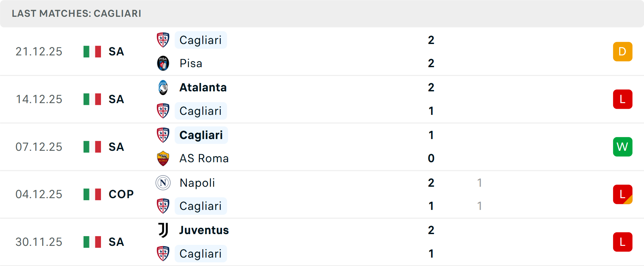Screen dimensions: 644x266
Task: Open the Juventus team link
Action: (x=204, y=230)
